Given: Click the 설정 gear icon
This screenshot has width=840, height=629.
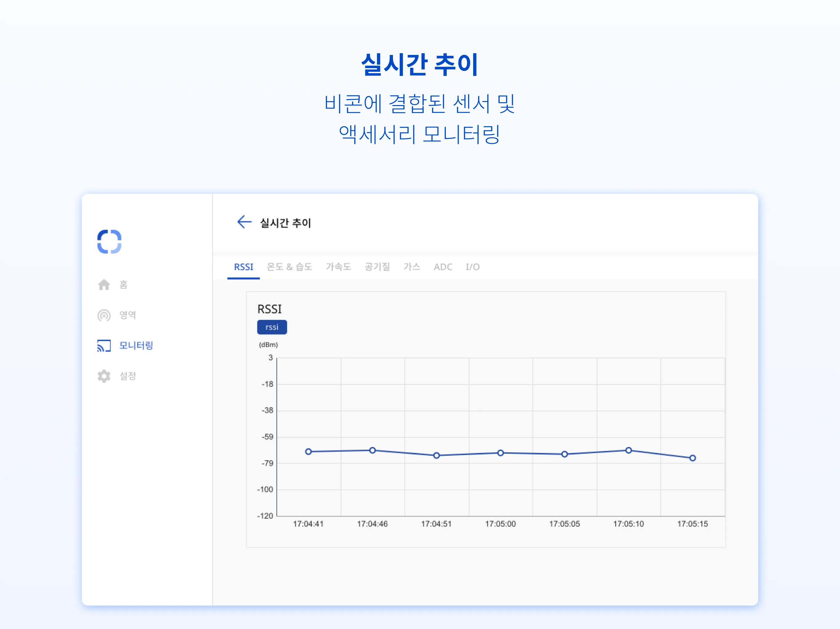Looking at the screenshot, I should coord(104,376).
